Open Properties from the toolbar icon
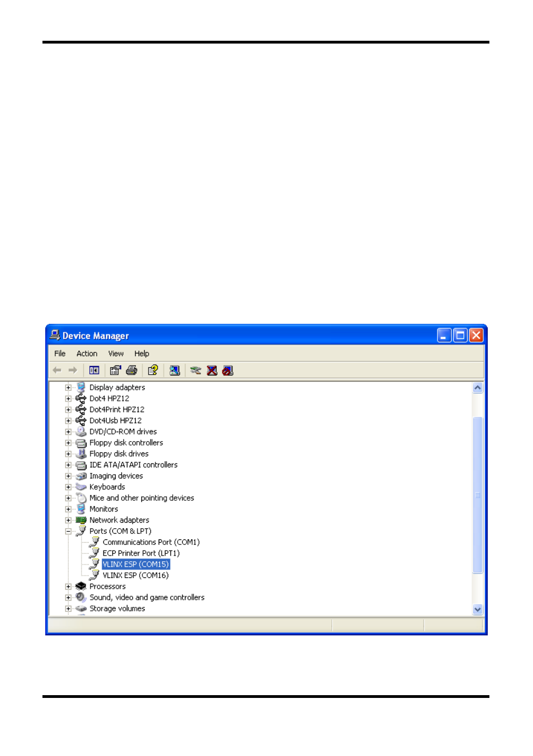Image resolution: width=533 pixels, height=756 pixels. point(116,370)
